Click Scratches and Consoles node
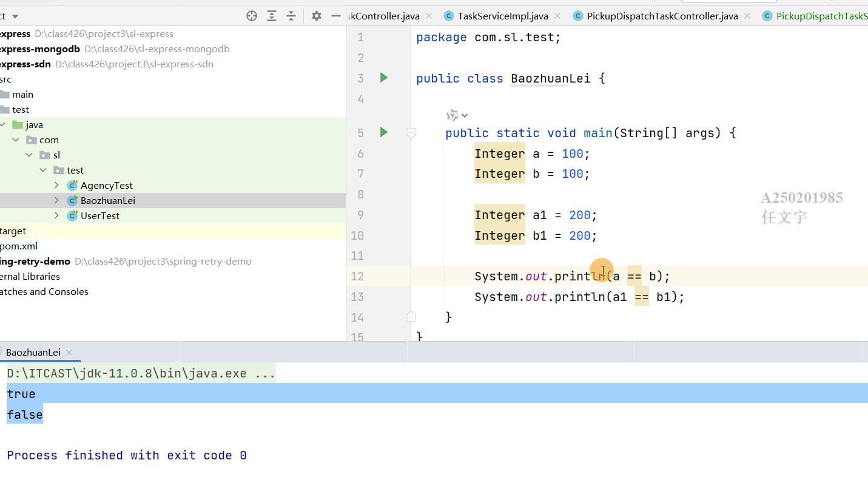This screenshot has width=868, height=477. tap(44, 291)
